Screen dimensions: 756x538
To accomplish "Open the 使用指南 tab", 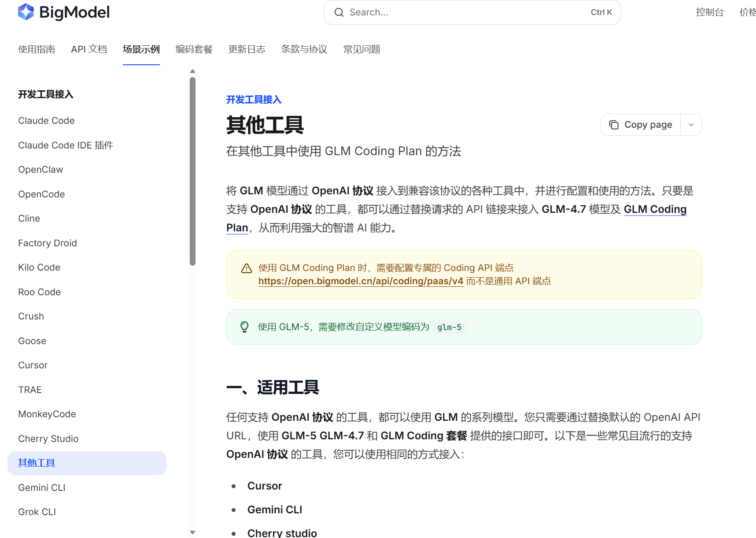I will point(37,49).
